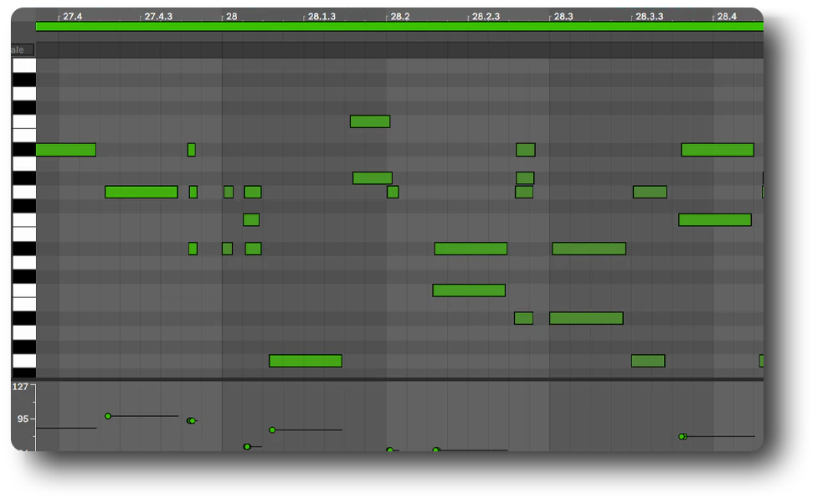This screenshot has width=828, height=504.
Task: Select the lower long note near 28.4
Action: tap(715, 220)
